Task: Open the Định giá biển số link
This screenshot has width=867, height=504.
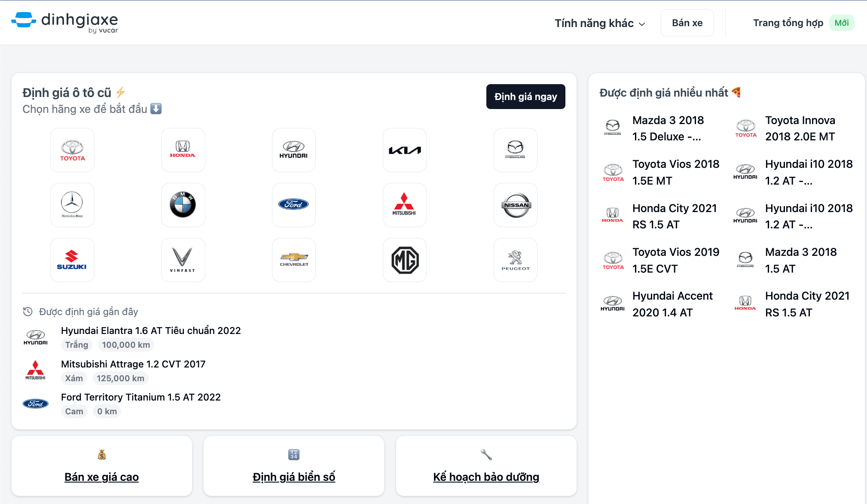Action: (x=294, y=477)
